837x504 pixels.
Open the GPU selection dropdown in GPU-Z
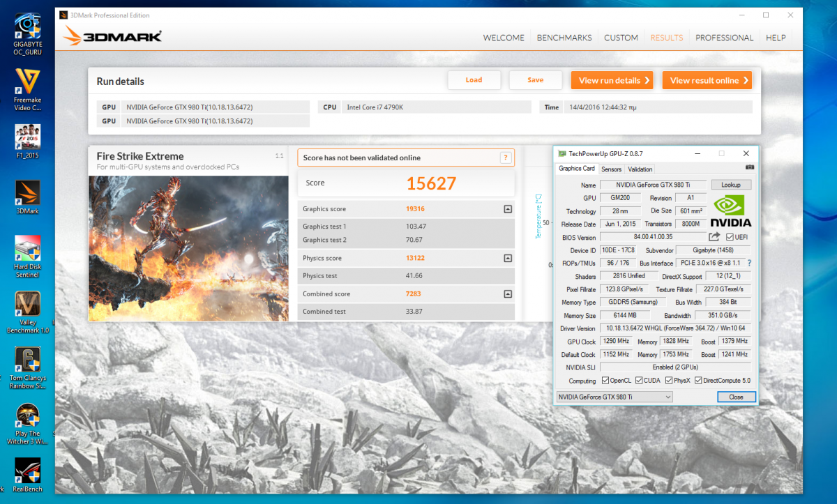click(x=614, y=397)
